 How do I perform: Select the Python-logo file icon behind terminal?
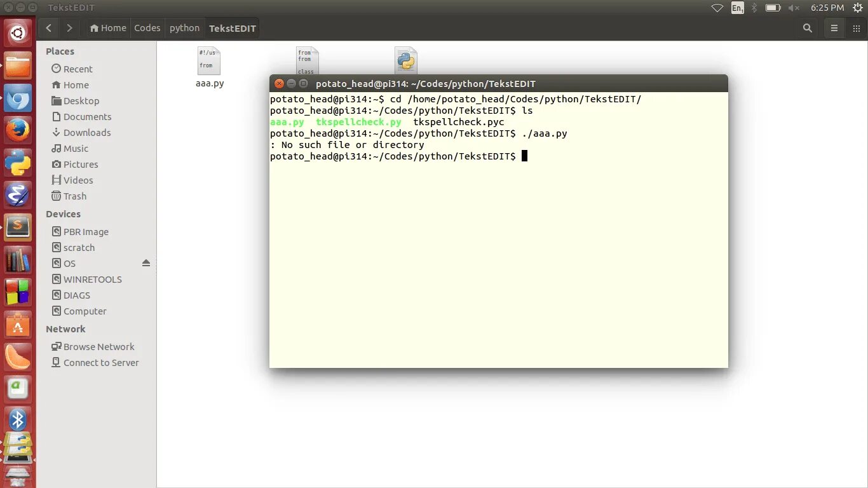click(405, 60)
